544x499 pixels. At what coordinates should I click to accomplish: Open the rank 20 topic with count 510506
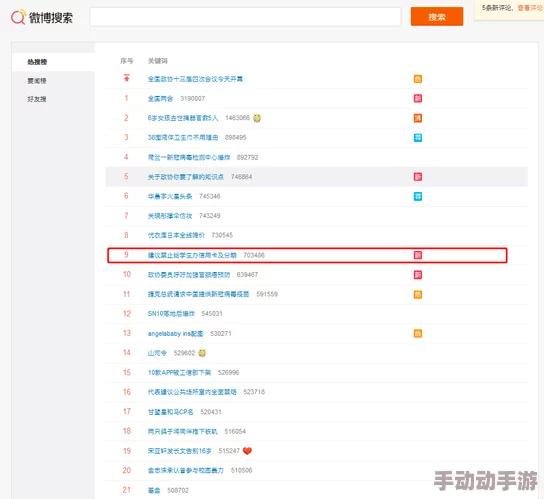186,471
